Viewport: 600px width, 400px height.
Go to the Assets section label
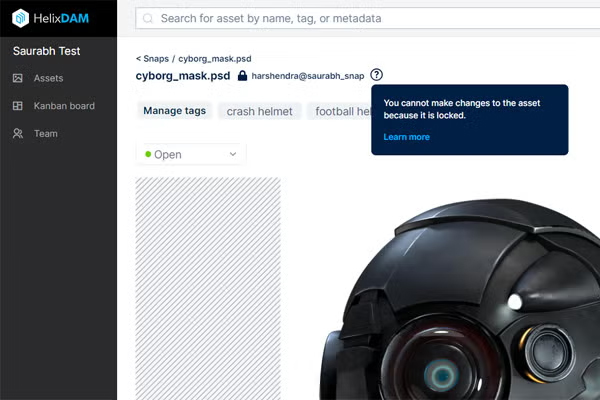coord(48,78)
